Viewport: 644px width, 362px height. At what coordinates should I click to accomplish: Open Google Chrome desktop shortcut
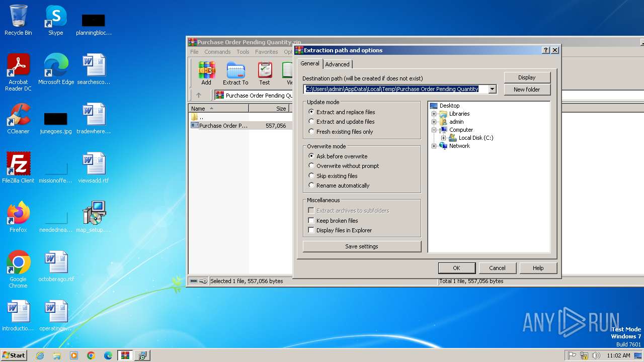tap(18, 269)
